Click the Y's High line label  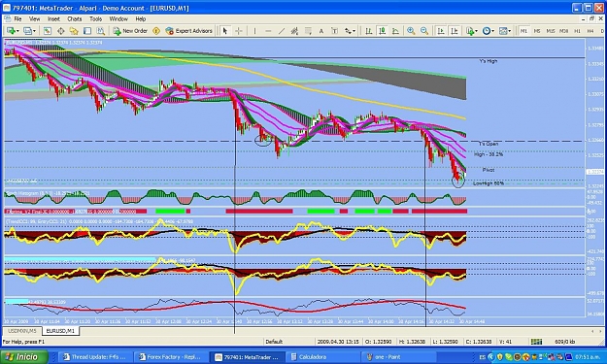[x=489, y=61]
